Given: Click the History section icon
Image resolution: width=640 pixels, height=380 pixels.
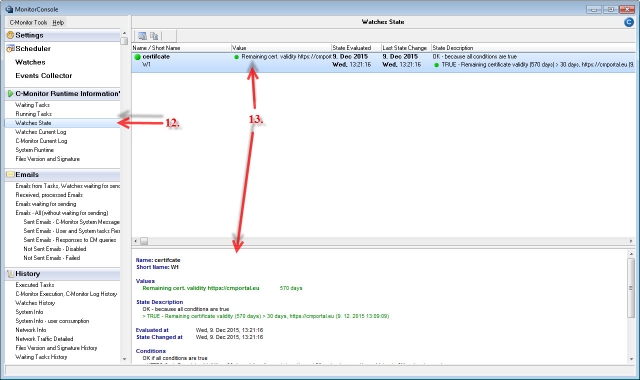Looking at the screenshot, I should click(x=10, y=274).
